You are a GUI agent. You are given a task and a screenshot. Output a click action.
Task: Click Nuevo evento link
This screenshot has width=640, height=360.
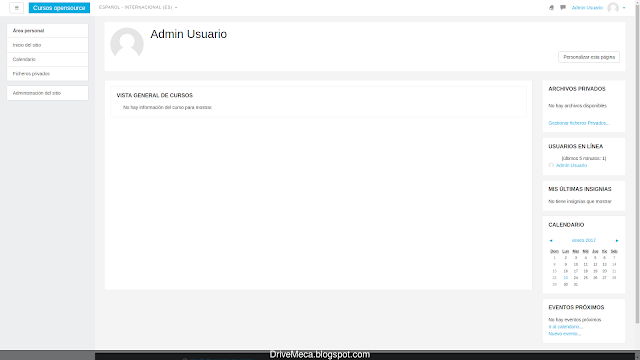(564, 333)
